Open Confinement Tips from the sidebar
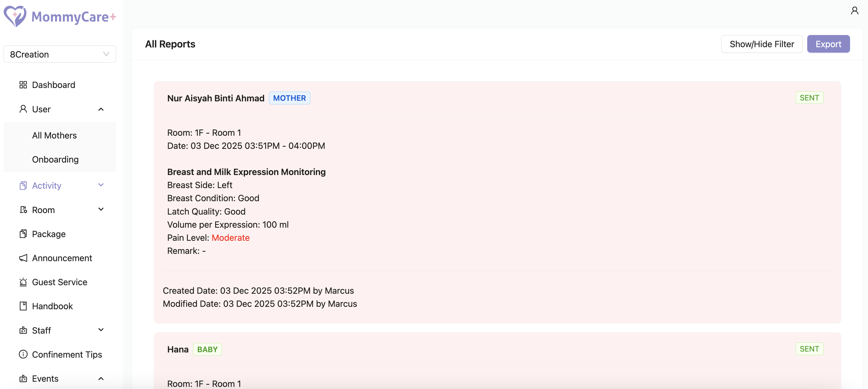The image size is (868, 389). click(67, 355)
